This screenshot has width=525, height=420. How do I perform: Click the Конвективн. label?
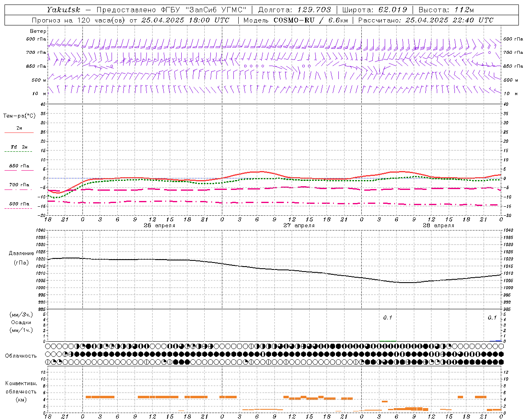(21, 383)
